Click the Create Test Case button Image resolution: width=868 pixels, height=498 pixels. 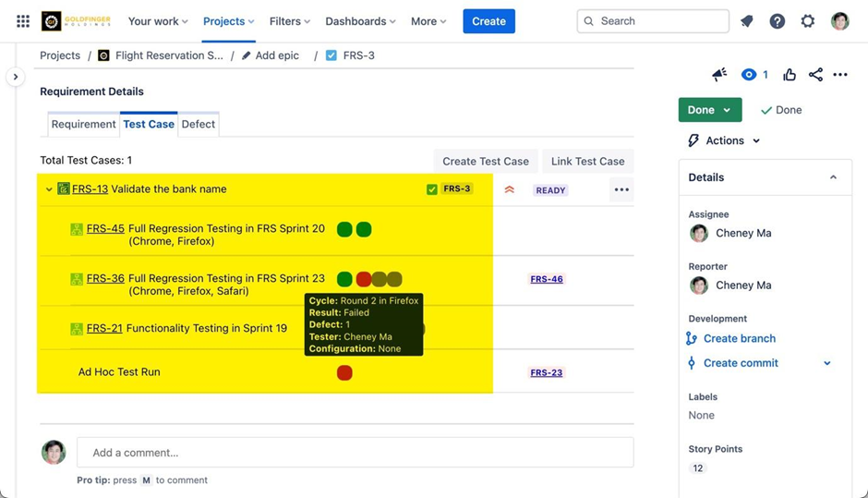point(485,161)
